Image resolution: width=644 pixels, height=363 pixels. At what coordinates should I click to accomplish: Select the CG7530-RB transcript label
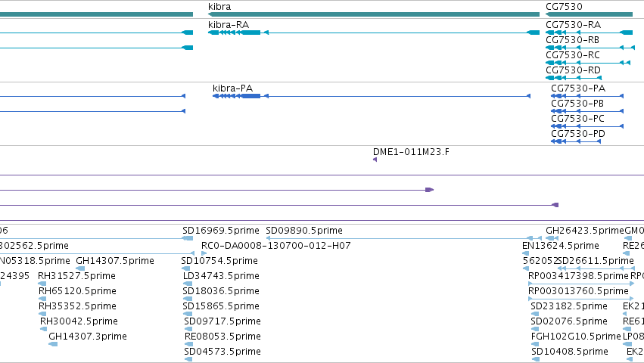click(x=573, y=40)
